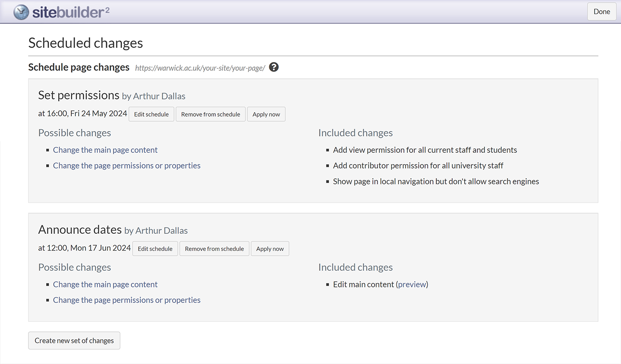Change main page content under Set permissions
The height and width of the screenshot is (364, 621).
[105, 150]
